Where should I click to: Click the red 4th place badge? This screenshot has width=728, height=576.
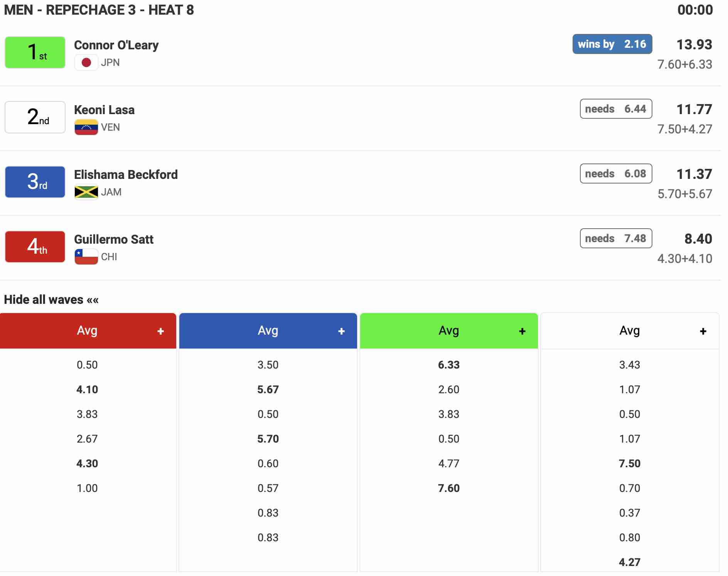pyautogui.click(x=35, y=247)
